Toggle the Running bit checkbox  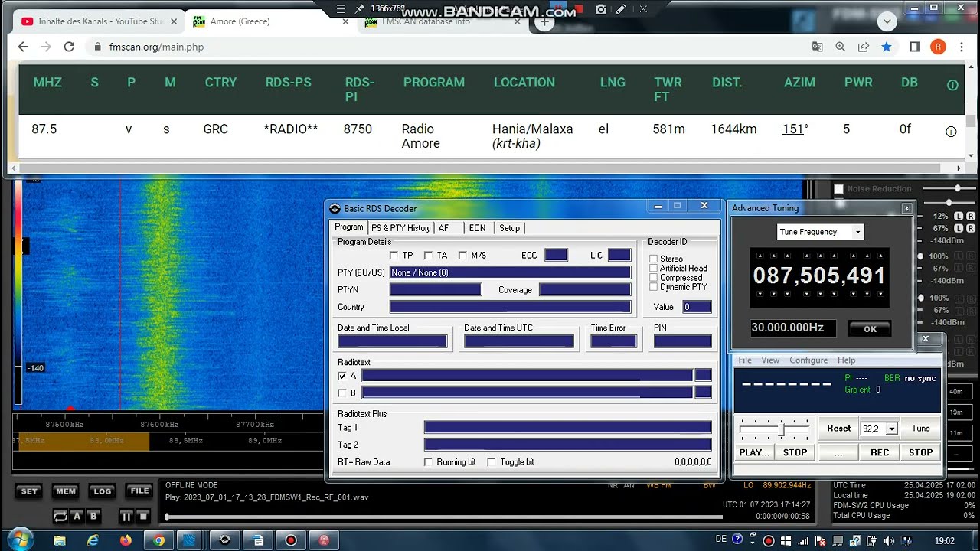pyautogui.click(x=429, y=462)
